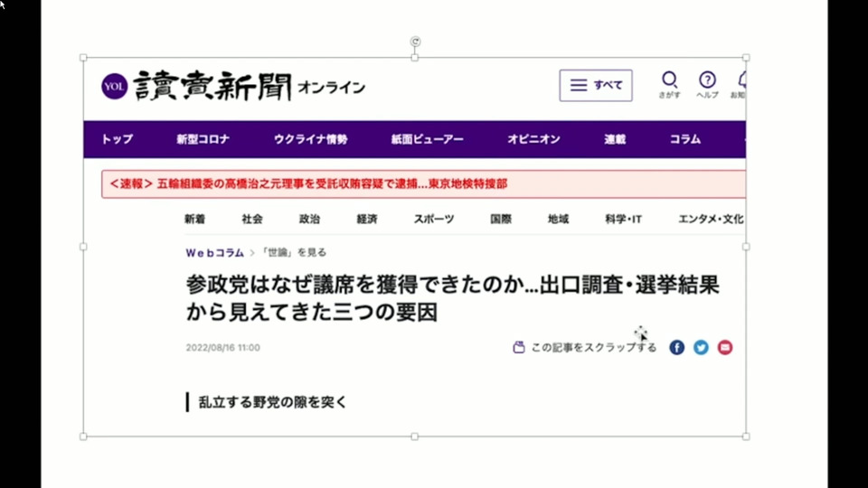Go to the 新着 category
Screen dimensions: 868x488
coord(195,219)
